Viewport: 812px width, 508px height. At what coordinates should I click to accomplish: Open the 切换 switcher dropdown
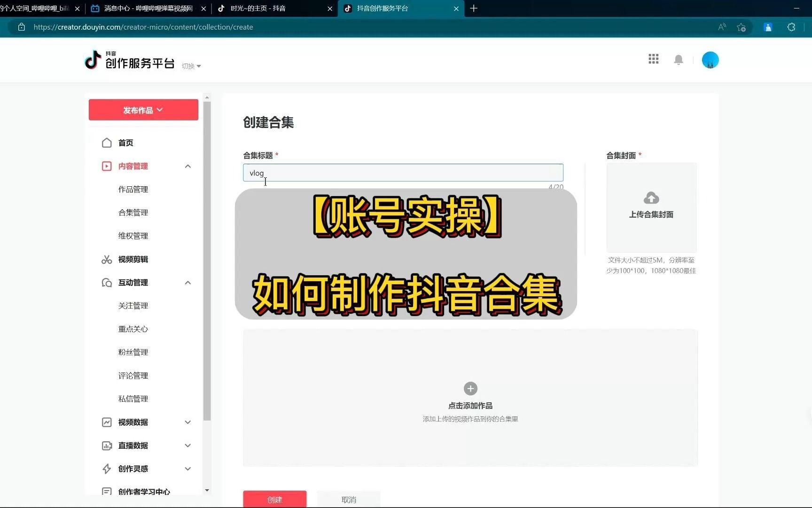(191, 66)
